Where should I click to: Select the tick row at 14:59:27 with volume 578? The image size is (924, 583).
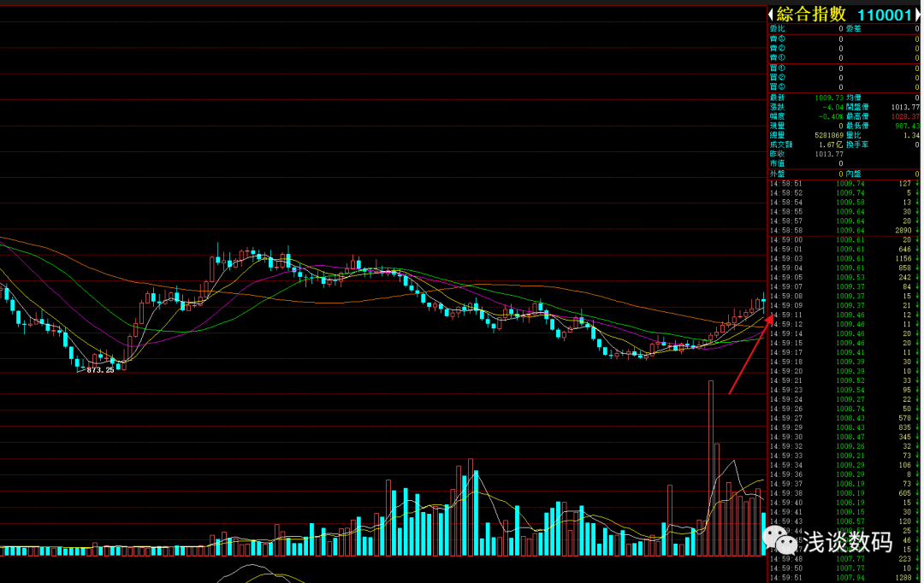click(844, 418)
